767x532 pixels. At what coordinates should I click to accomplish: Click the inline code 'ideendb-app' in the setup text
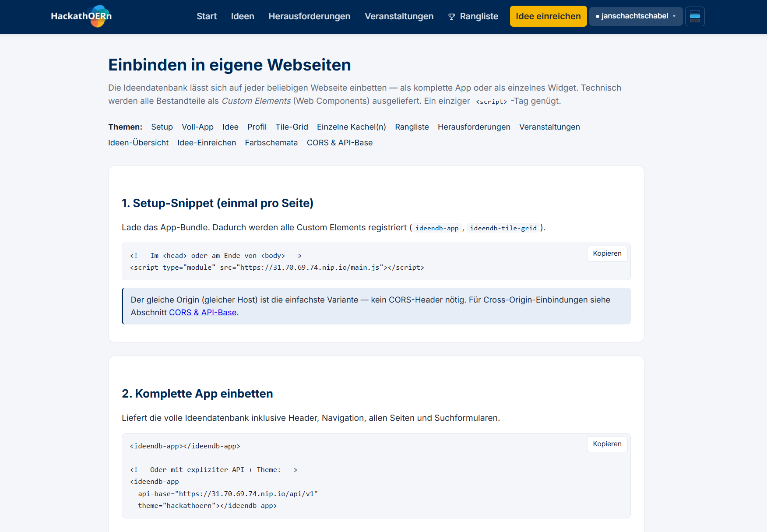(x=437, y=228)
